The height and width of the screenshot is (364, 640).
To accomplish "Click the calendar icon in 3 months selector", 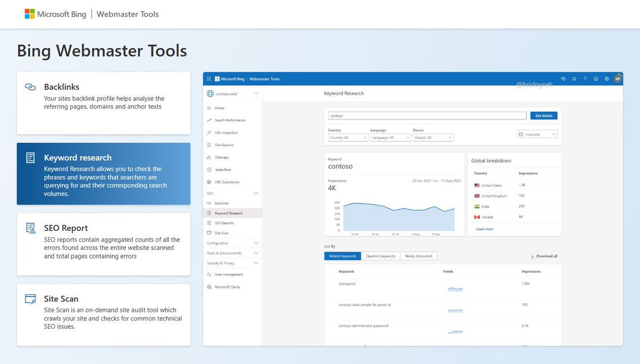I will (x=521, y=134).
